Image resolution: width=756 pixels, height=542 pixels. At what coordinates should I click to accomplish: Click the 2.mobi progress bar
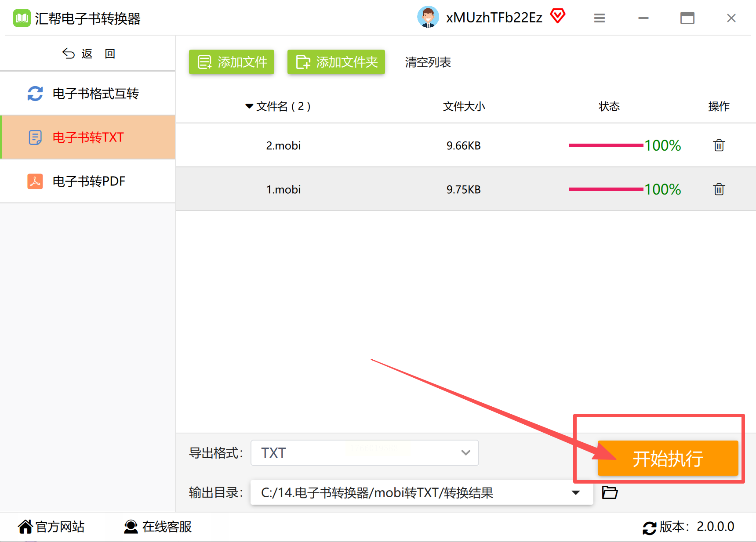(606, 145)
